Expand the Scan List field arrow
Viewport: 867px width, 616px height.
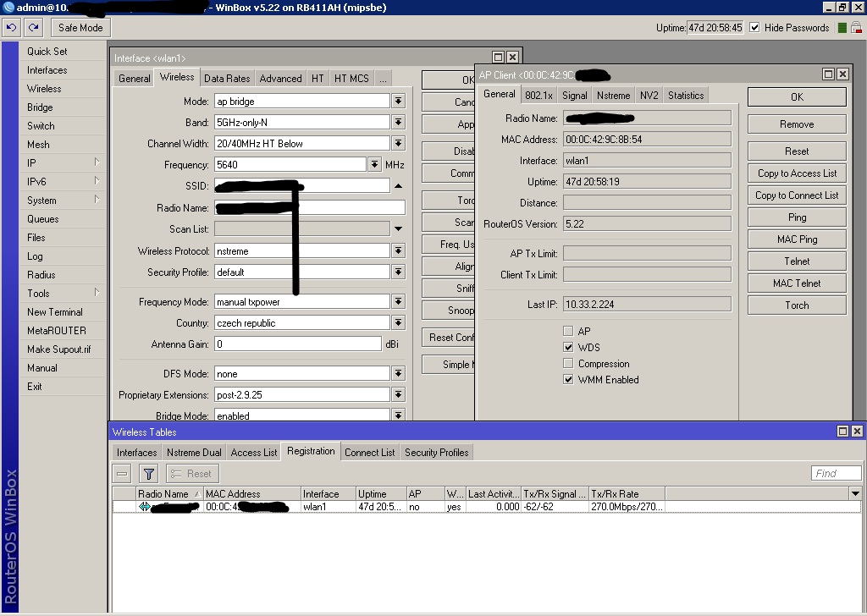[398, 228]
